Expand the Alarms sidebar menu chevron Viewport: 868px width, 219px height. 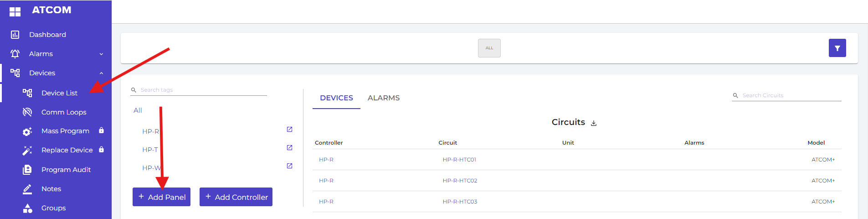[x=101, y=54]
